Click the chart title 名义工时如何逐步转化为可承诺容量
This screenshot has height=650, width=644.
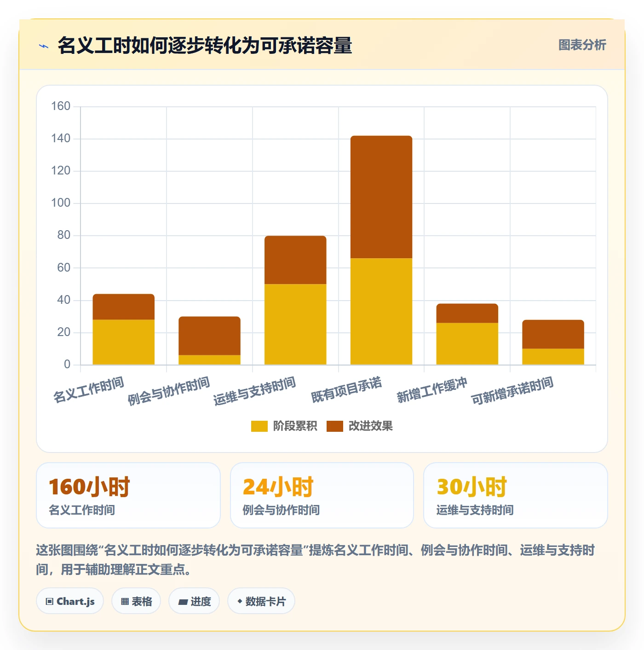[x=205, y=46]
